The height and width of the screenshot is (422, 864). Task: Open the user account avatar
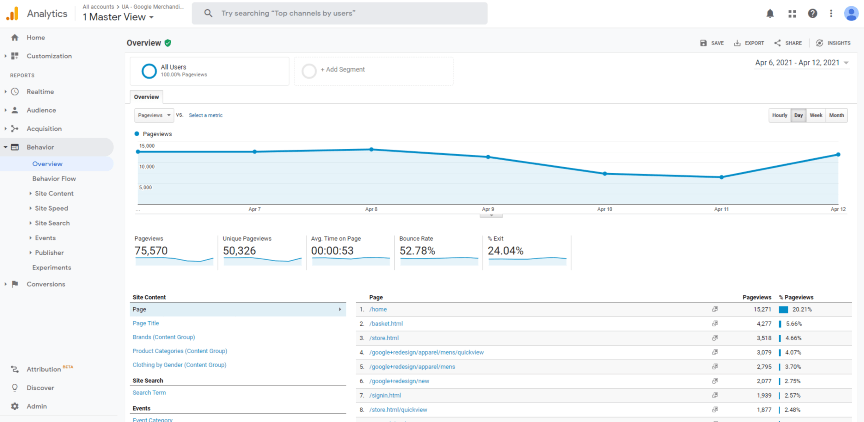pyautogui.click(x=851, y=14)
